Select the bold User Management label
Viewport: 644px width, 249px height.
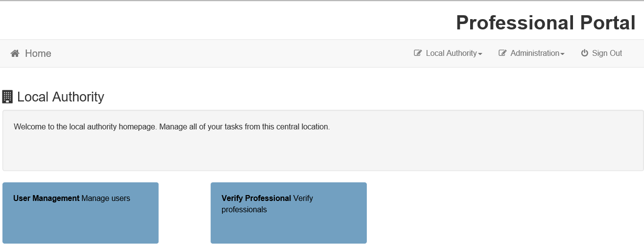tap(46, 198)
